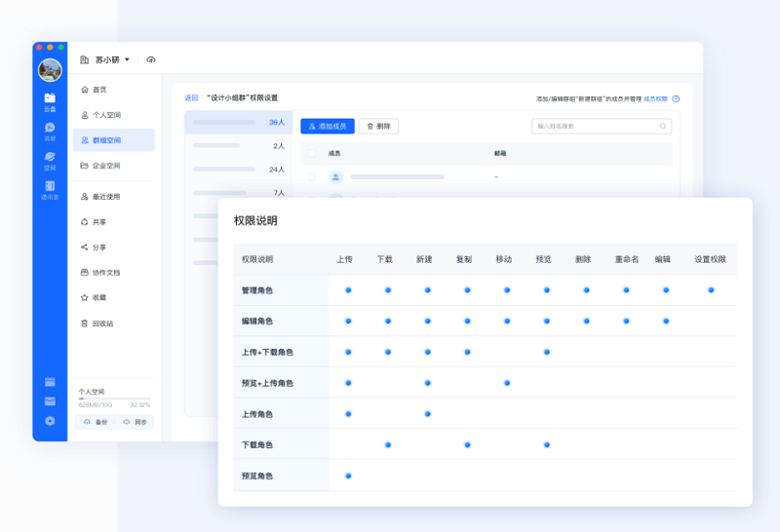Click the 预览 column header
The height and width of the screenshot is (532, 780).
[x=543, y=259]
